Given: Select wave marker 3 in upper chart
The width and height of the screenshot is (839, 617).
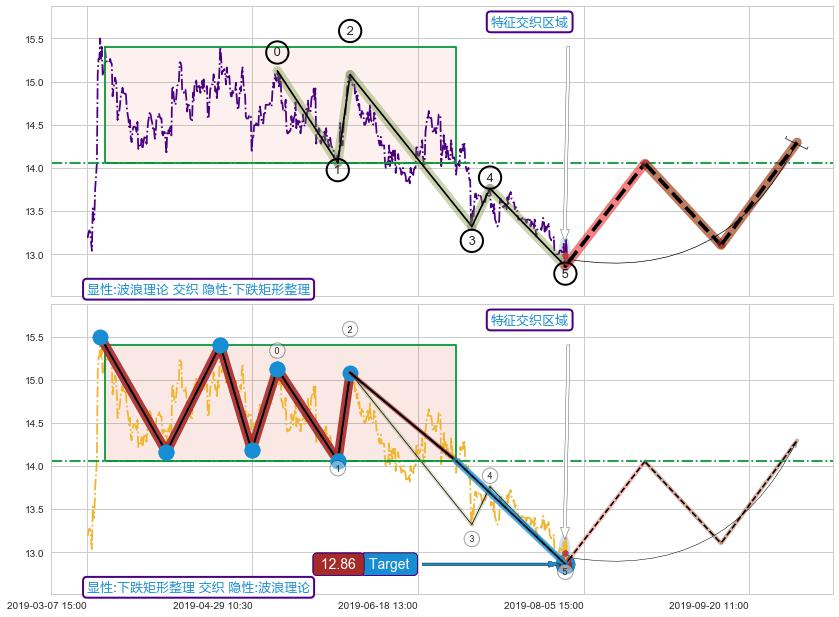Looking at the screenshot, I should [x=472, y=240].
